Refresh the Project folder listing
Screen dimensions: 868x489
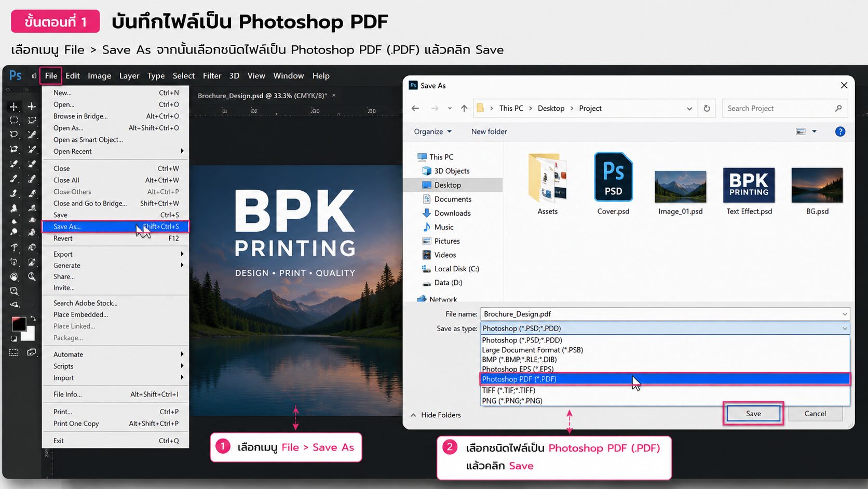(707, 109)
